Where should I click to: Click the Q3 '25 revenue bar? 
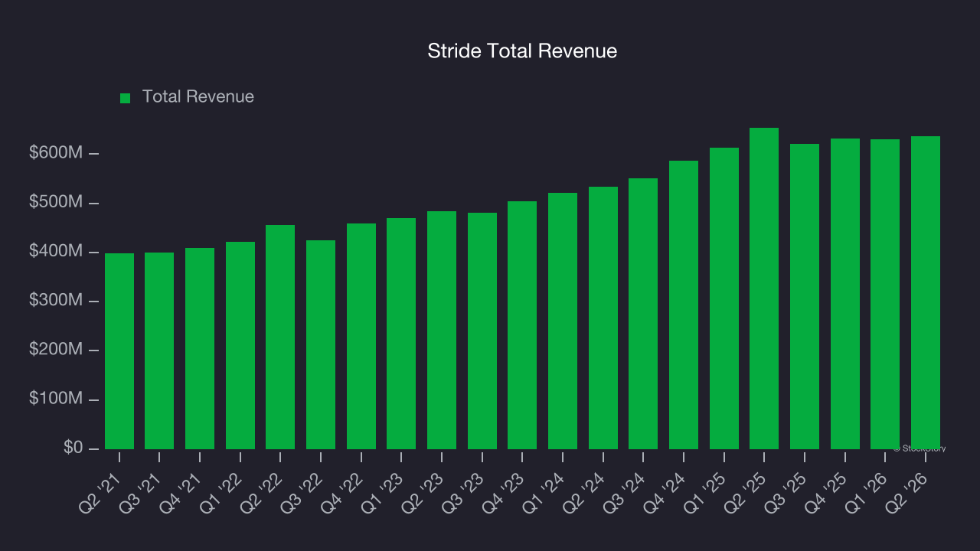click(x=805, y=296)
